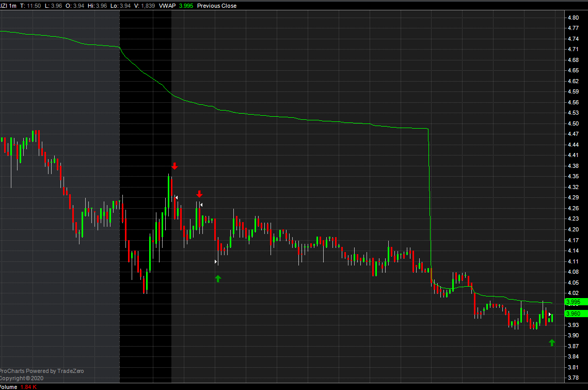Click the green buy arrow near 3.87
This screenshot has width=588, height=390.
pos(552,342)
